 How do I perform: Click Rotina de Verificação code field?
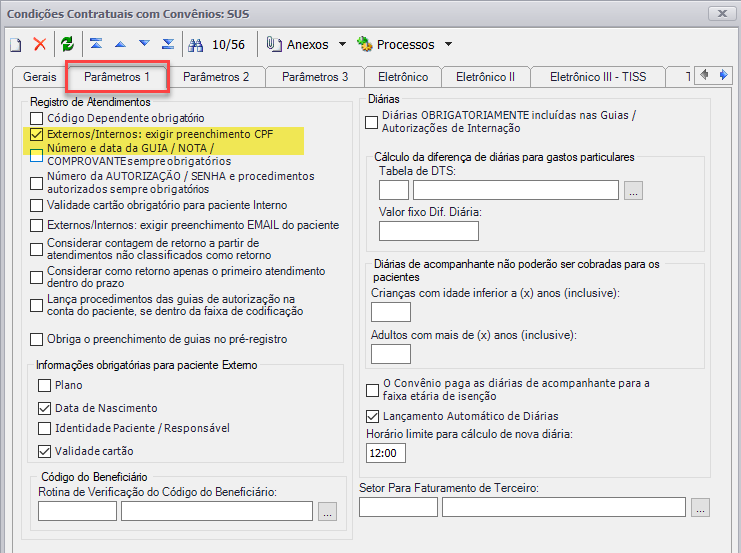tap(78, 511)
